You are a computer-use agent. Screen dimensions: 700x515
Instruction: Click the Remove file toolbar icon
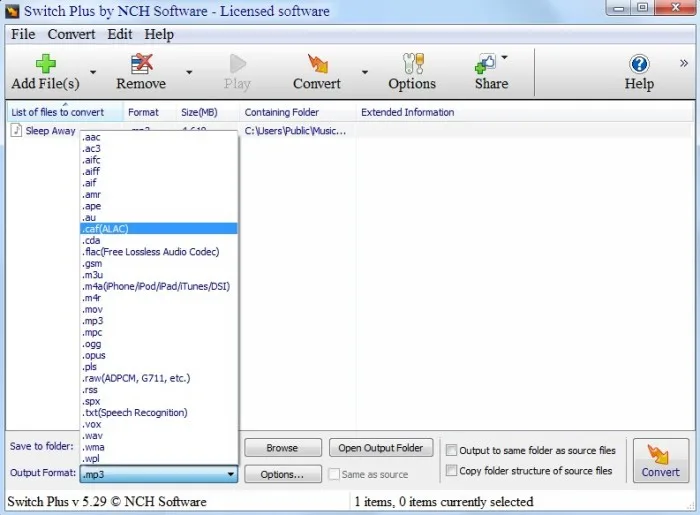coord(142,64)
